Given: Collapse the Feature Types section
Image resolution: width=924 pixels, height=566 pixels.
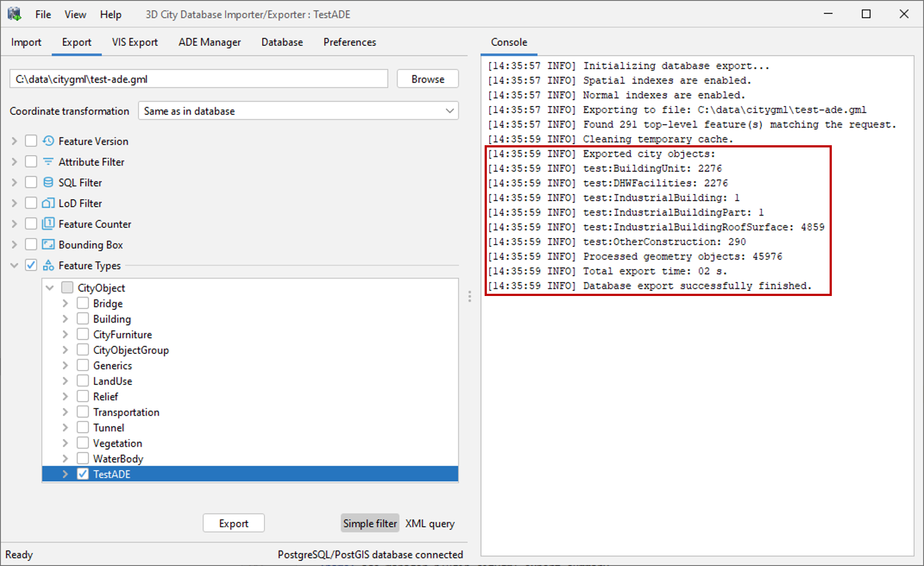Looking at the screenshot, I should (14, 266).
